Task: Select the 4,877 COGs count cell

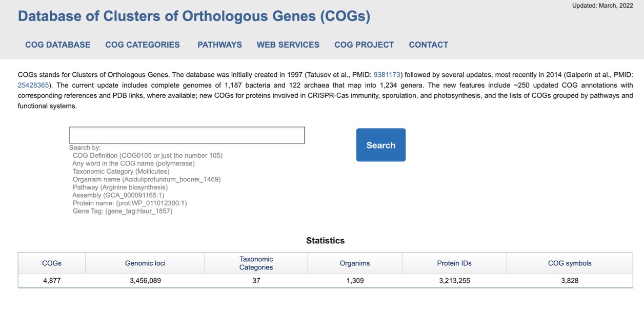Action: (x=52, y=281)
